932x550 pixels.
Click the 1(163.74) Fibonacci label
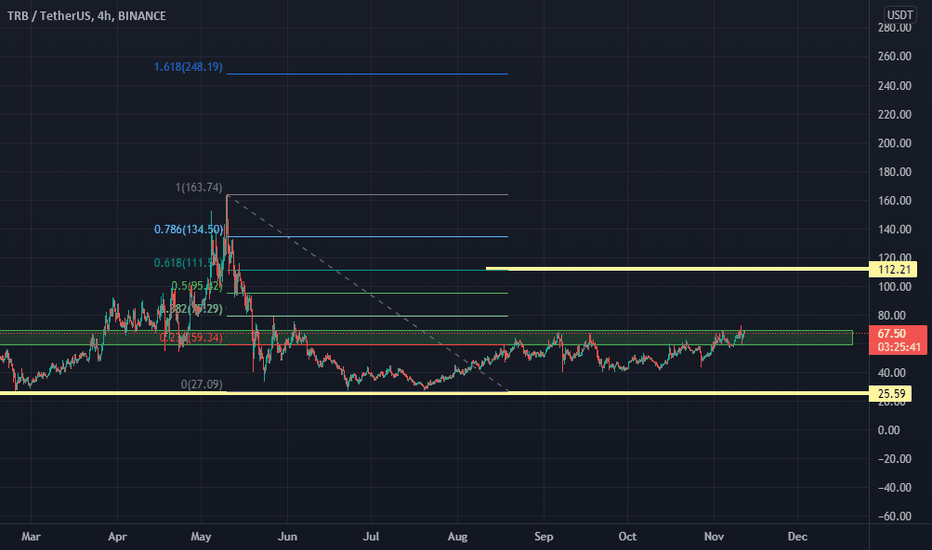pos(199,187)
